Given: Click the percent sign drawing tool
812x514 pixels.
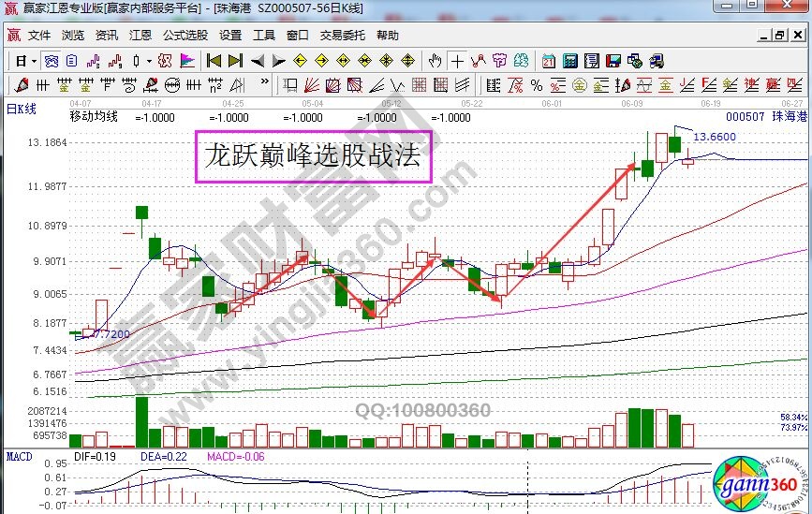Looking at the screenshot, I should (537, 86).
